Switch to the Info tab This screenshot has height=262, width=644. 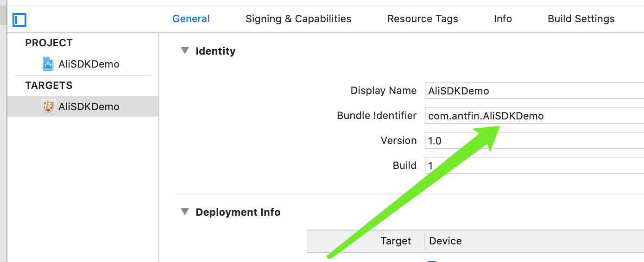point(503,19)
